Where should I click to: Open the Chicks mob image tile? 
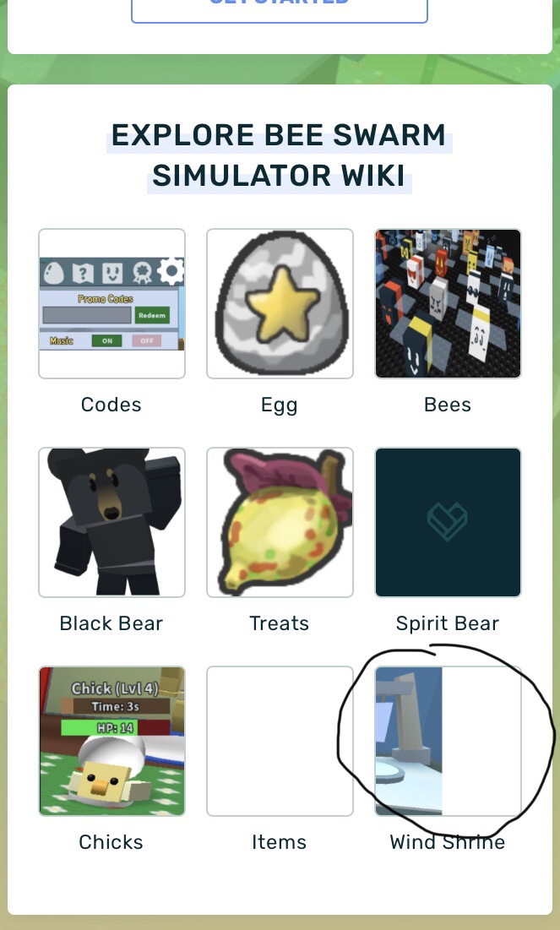(x=112, y=741)
